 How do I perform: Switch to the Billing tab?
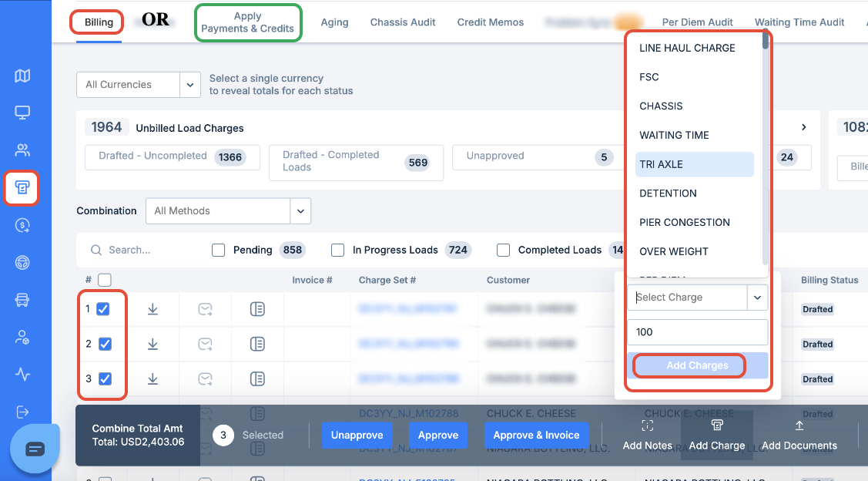point(99,22)
